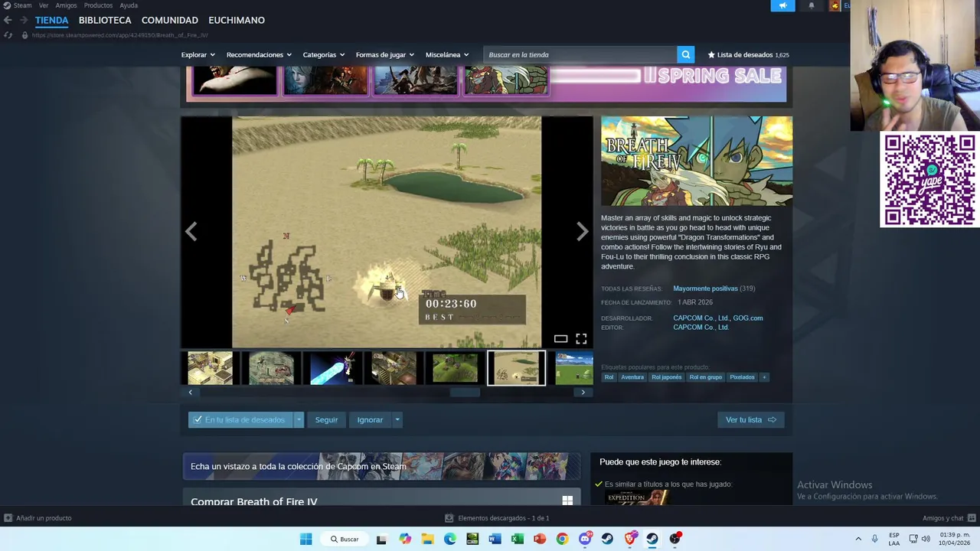The width and height of the screenshot is (980, 551).
Task: Expand the Explorar store menu
Action: (198, 54)
